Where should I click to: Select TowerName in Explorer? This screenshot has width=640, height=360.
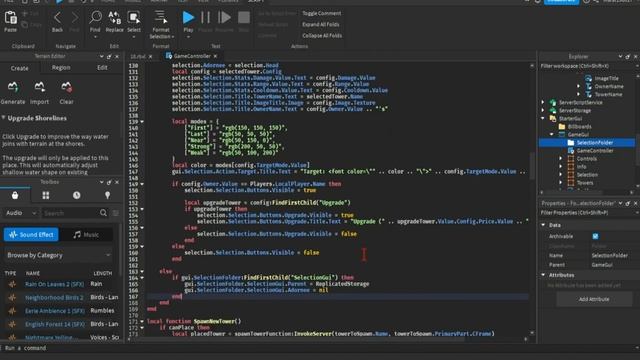[608, 94]
